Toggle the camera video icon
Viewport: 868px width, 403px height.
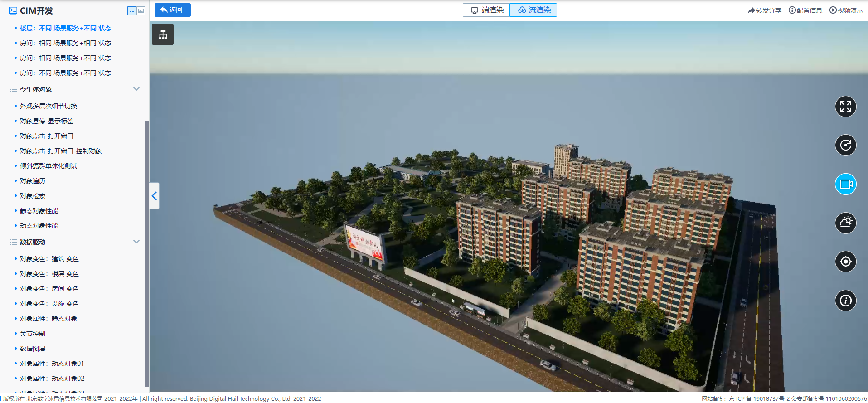845,184
